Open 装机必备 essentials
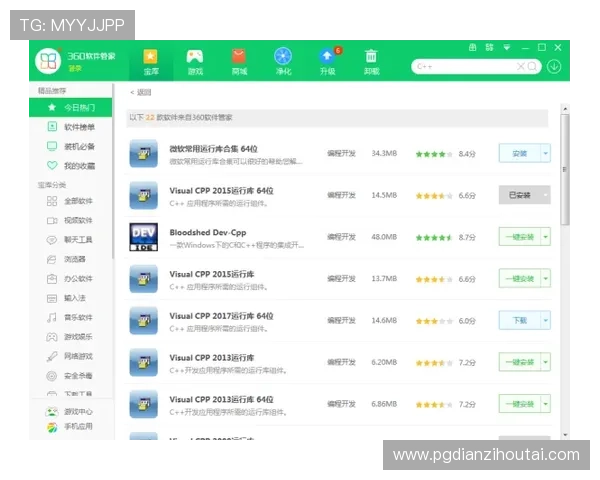The height and width of the screenshot is (480, 600). pyautogui.click(x=70, y=146)
